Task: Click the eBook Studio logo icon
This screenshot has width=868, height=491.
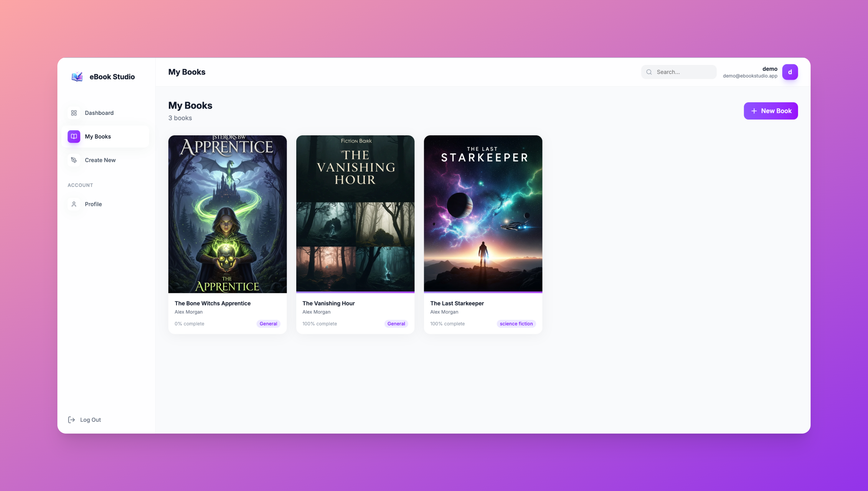Action: point(76,76)
